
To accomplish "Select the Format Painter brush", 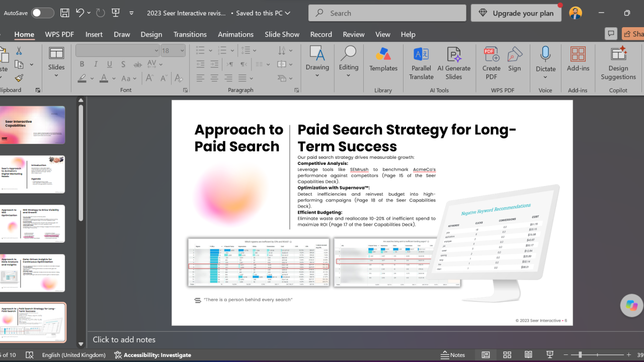I will 19,78.
